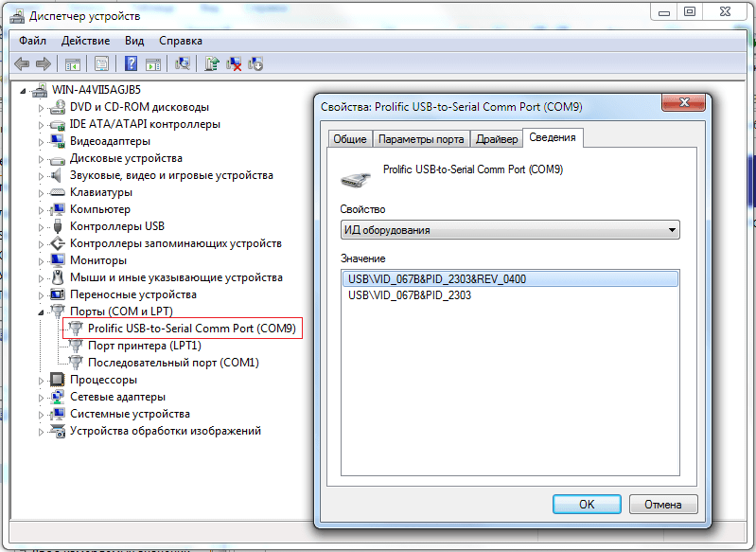Maximize the Device Manager window
Image resolution: width=756 pixels, height=552 pixels.
coord(690,11)
